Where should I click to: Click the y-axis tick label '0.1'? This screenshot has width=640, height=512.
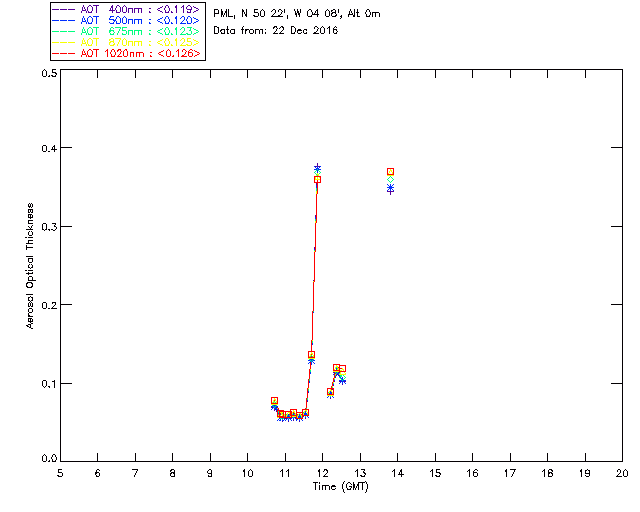pos(49,384)
